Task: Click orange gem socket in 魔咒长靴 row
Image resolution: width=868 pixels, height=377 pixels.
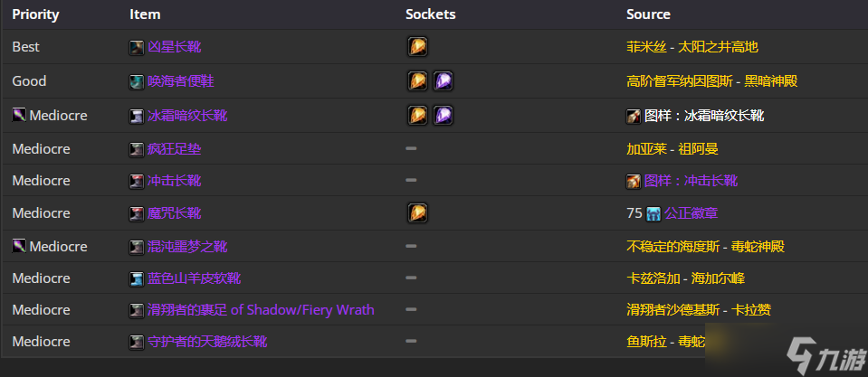Action: 417,212
